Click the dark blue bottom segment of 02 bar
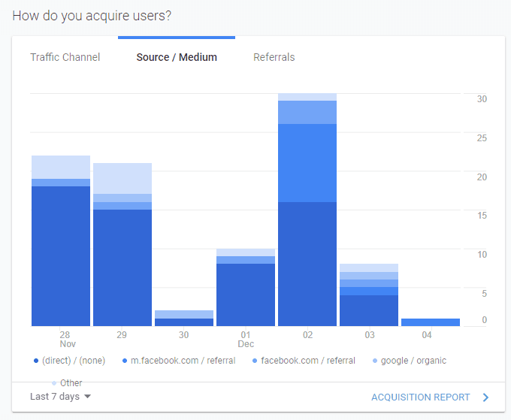 point(307,264)
